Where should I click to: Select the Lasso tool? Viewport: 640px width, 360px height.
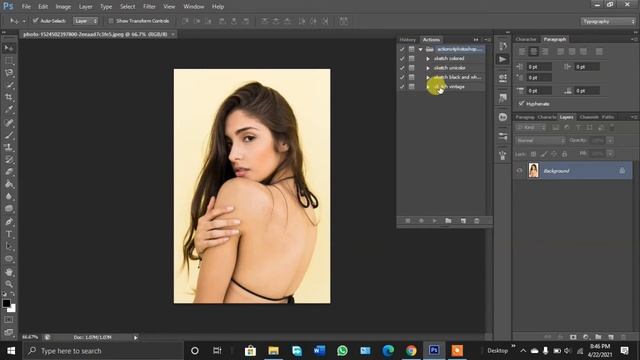9,73
